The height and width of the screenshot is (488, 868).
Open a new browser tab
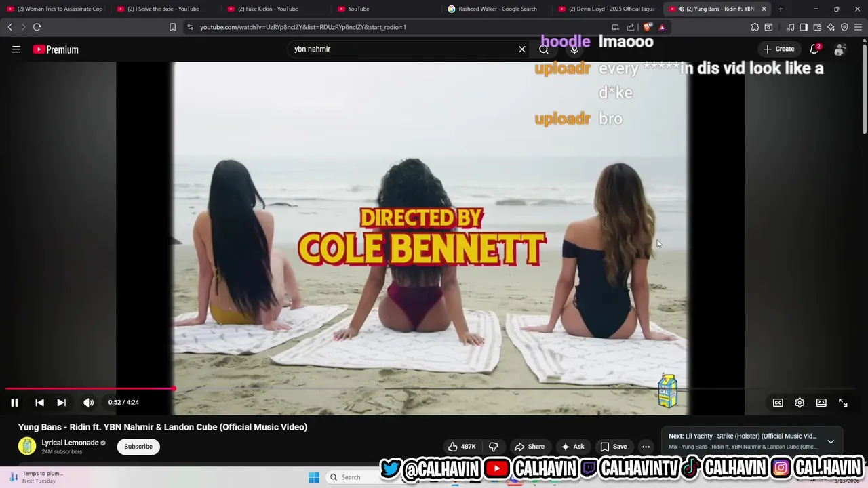coord(781,9)
